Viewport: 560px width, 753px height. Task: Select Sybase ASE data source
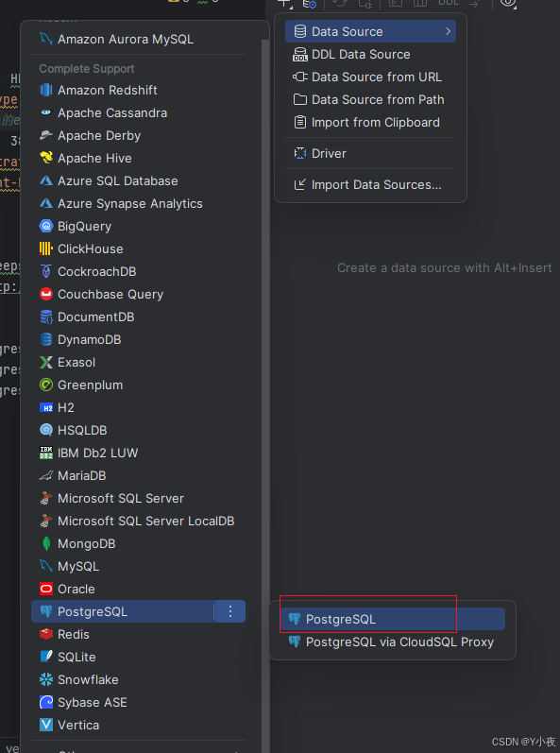(138, 703)
